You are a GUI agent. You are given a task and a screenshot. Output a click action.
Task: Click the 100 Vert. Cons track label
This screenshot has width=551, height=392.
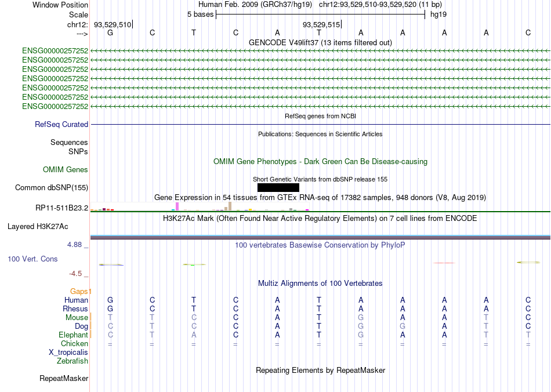32,259
